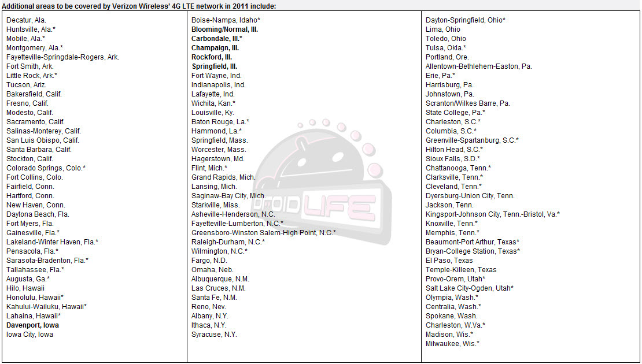Select 'Iowa City, Iowa' entry

30,335
